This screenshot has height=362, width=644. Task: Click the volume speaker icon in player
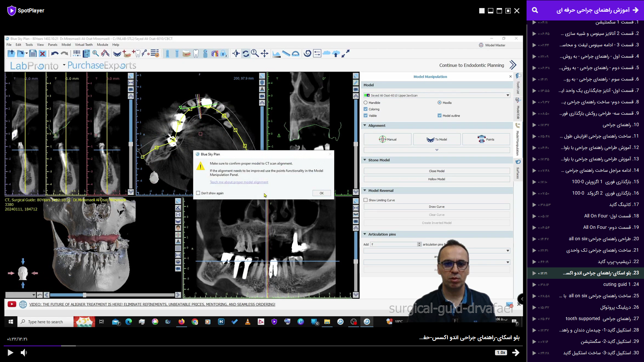[x=24, y=353]
